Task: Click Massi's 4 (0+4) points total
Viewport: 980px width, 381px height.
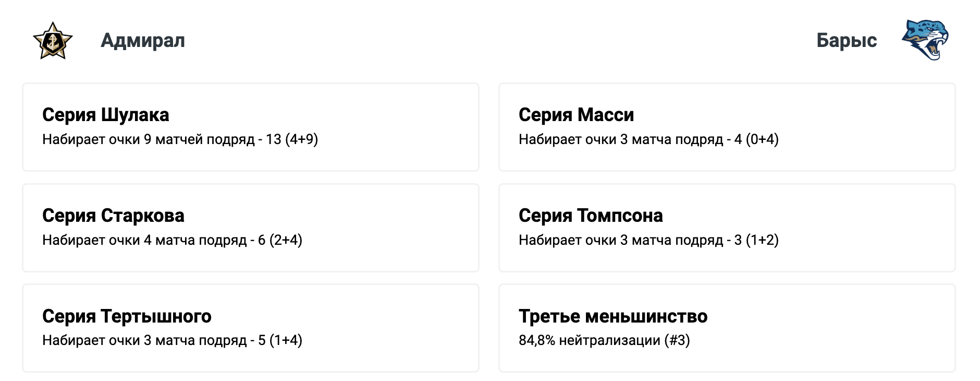Action: tap(756, 139)
